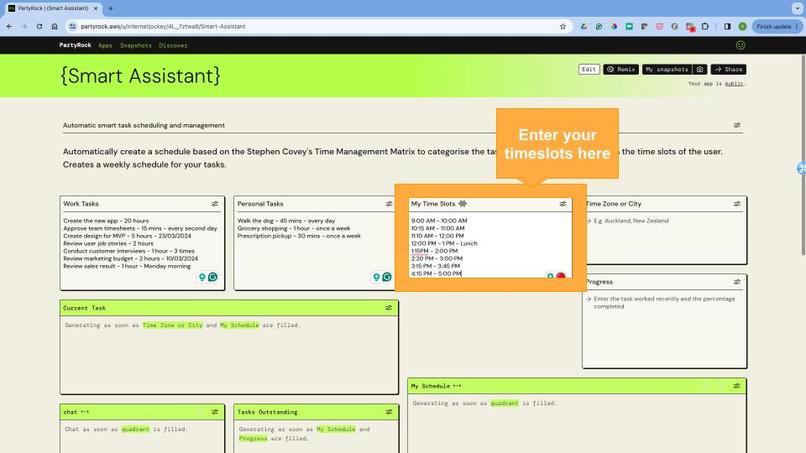Open settings of the My Schedule widget
The image size is (806, 453).
[x=737, y=386]
